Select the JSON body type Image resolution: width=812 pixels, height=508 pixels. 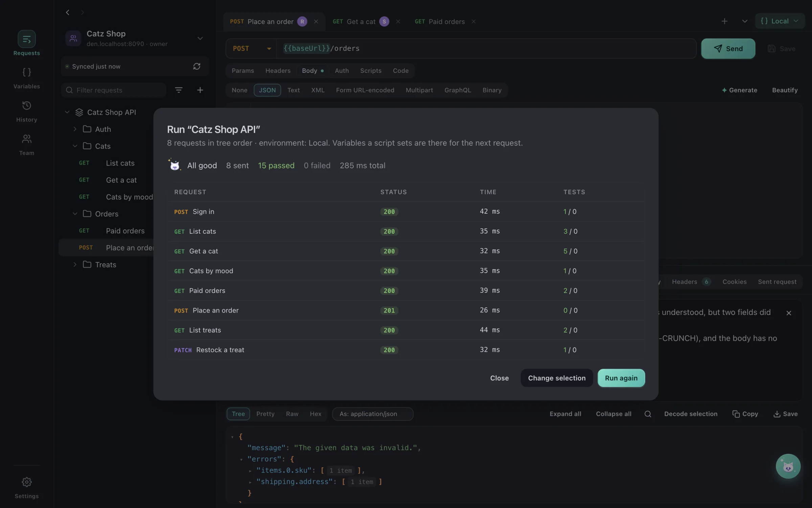(267, 90)
